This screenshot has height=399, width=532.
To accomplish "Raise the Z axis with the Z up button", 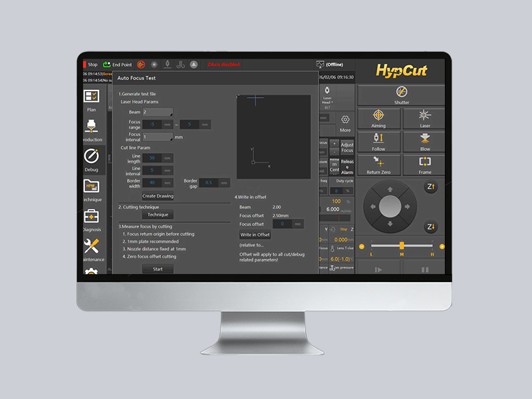I will point(430,187).
